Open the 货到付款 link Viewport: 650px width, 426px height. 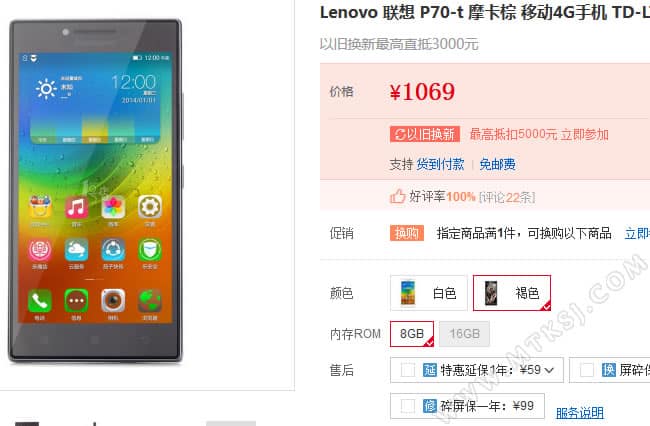(x=440, y=165)
